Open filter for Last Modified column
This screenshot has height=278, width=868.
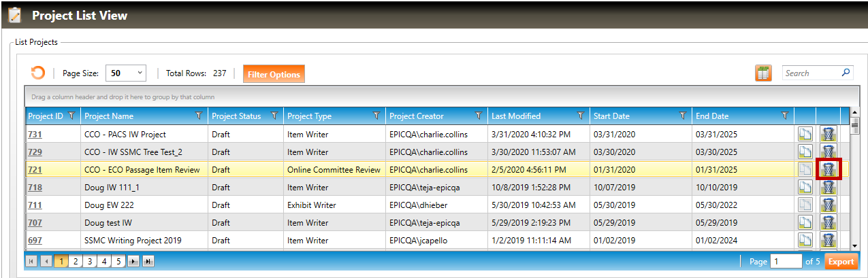(x=581, y=116)
